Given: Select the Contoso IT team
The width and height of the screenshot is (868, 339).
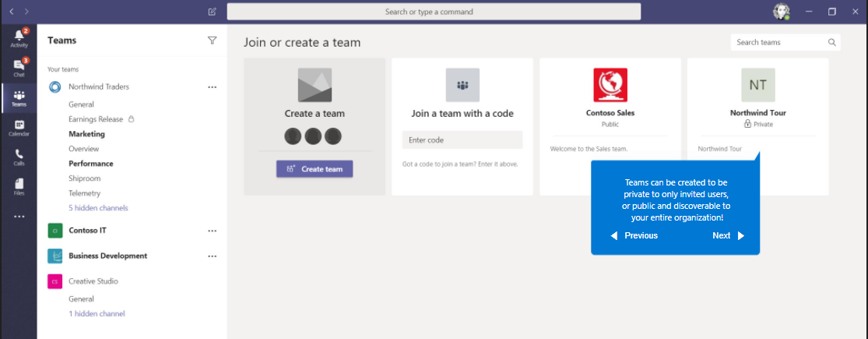Looking at the screenshot, I should coord(87,231).
